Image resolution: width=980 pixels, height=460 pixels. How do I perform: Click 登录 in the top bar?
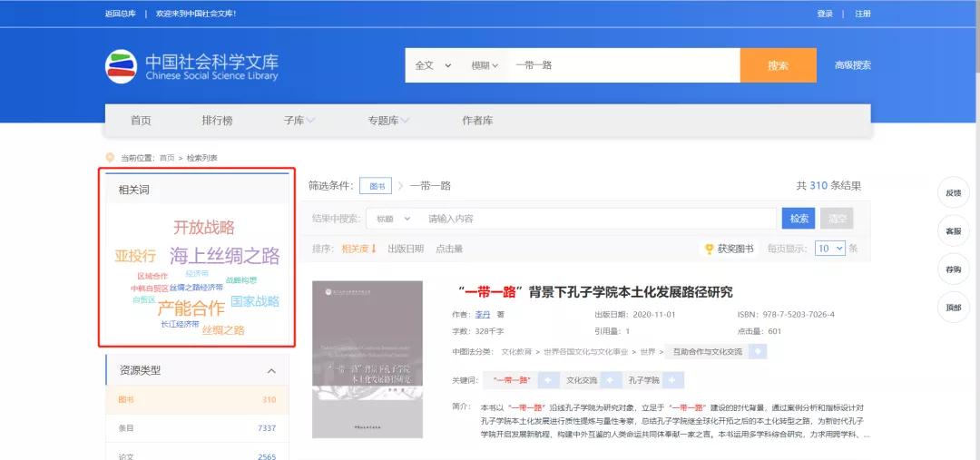click(x=825, y=14)
